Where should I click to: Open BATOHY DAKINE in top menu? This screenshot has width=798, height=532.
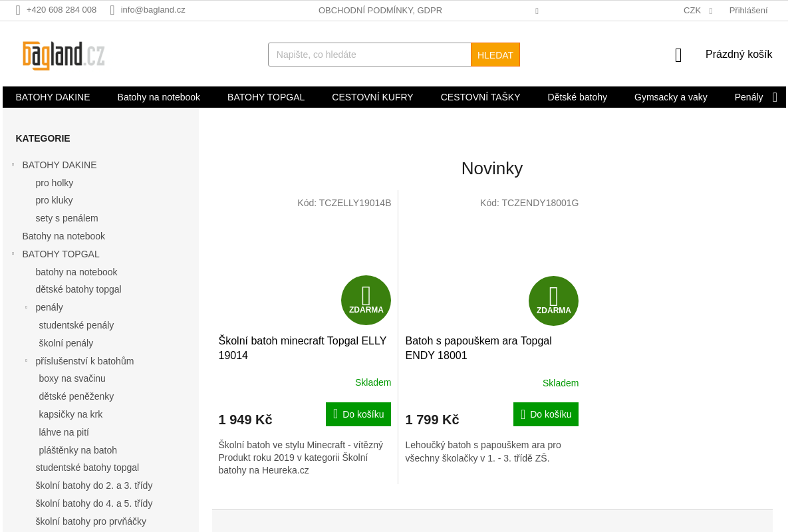(x=53, y=97)
